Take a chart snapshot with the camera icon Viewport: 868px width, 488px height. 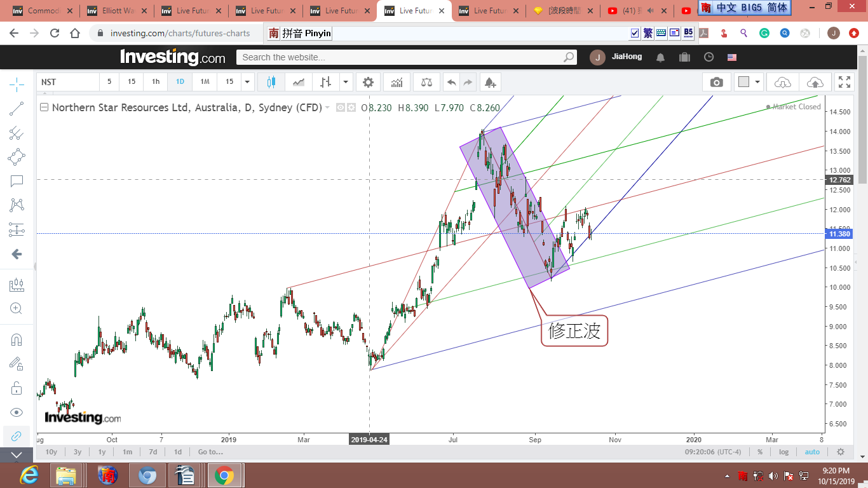pyautogui.click(x=716, y=82)
